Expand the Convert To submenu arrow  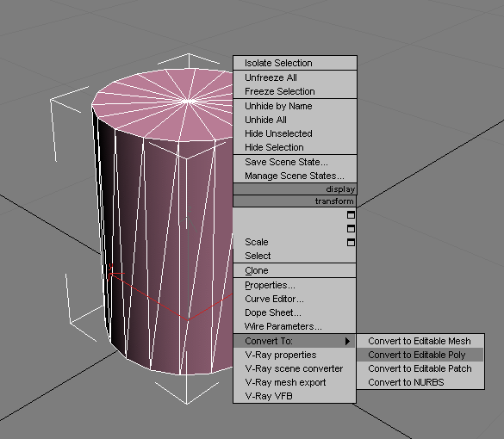(x=347, y=341)
